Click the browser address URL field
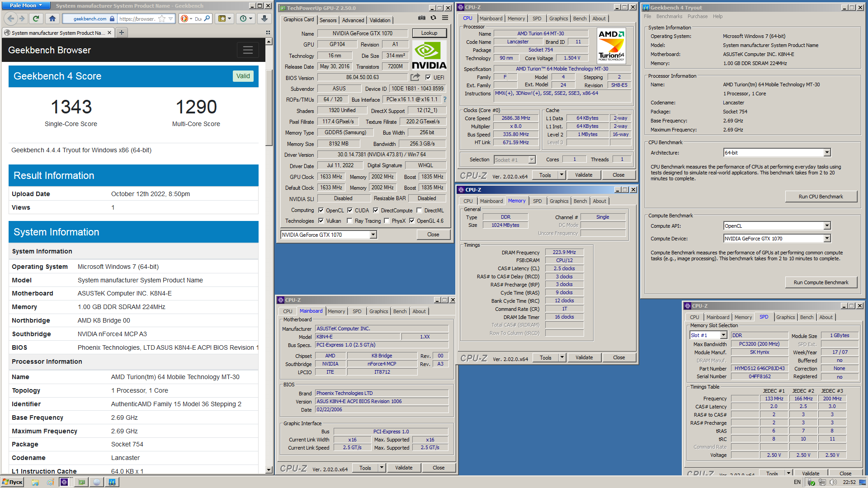The height and width of the screenshot is (488, 868). (137, 19)
